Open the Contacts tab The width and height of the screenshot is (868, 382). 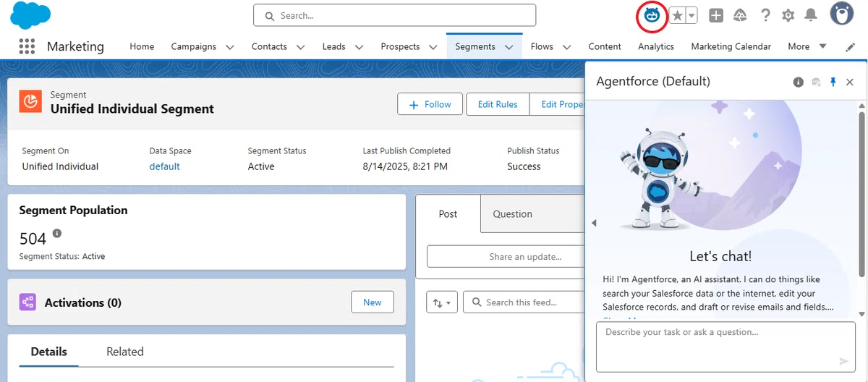click(269, 46)
